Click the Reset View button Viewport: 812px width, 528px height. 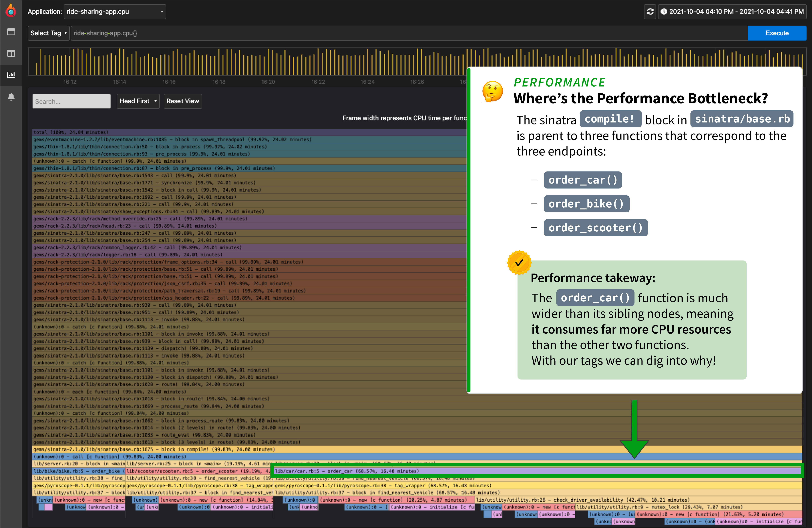[x=183, y=101]
